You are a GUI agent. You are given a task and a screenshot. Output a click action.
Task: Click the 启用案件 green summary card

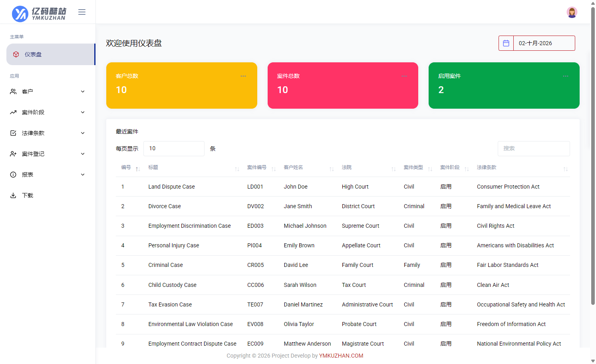click(504, 86)
